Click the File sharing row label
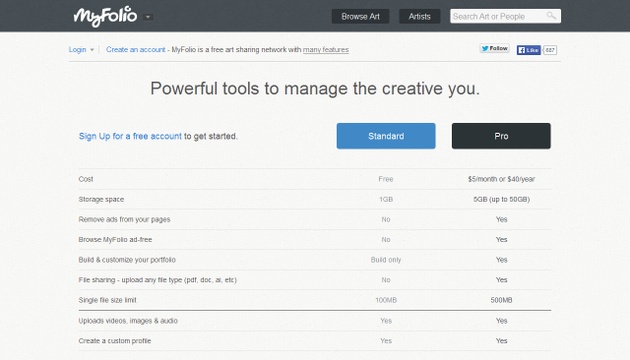Viewport: 630px width, 360px height. pyautogui.click(x=158, y=280)
